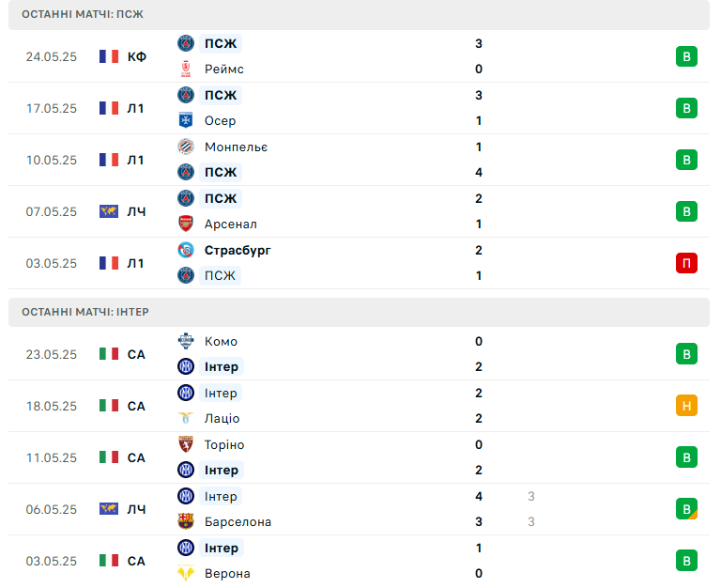Click the Arsenal crest icon
The width and height of the screenshot is (721, 588).
(186, 224)
